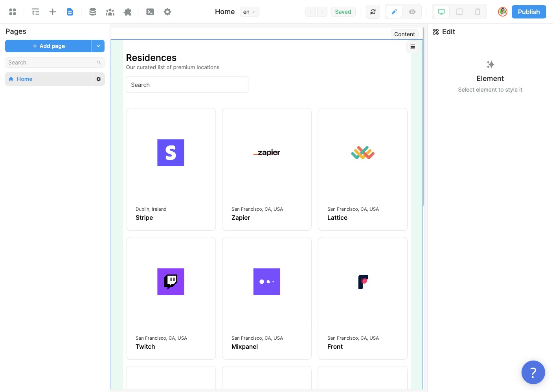Image resolution: width=553 pixels, height=392 pixels.
Task: Click the Saved status indicator
Action: (x=343, y=12)
